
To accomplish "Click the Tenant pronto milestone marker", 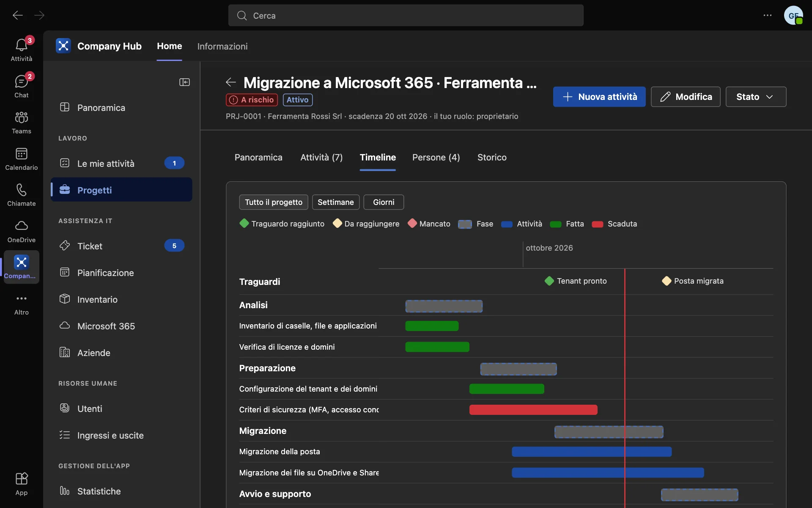I will pos(549,281).
